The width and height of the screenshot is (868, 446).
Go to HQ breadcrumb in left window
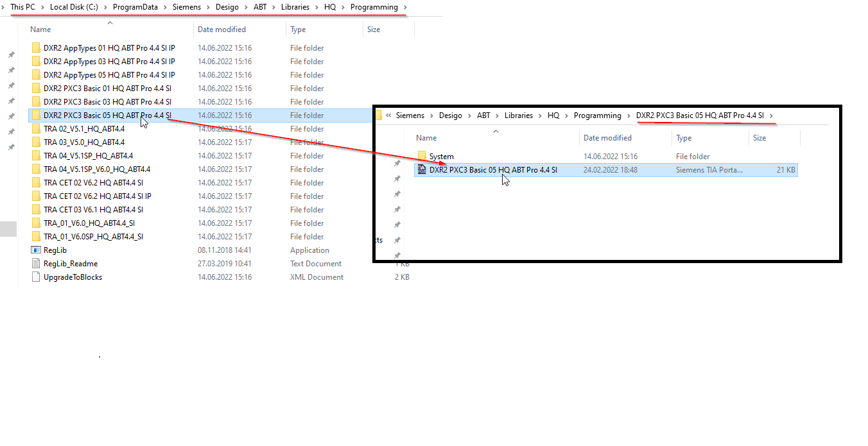click(x=330, y=7)
